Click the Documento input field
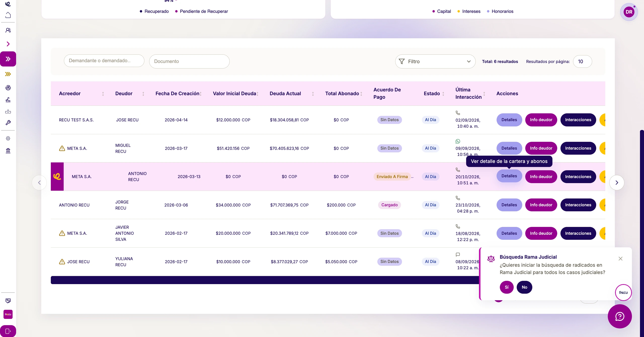Screen dimensions: 644x337 (x=189, y=61)
